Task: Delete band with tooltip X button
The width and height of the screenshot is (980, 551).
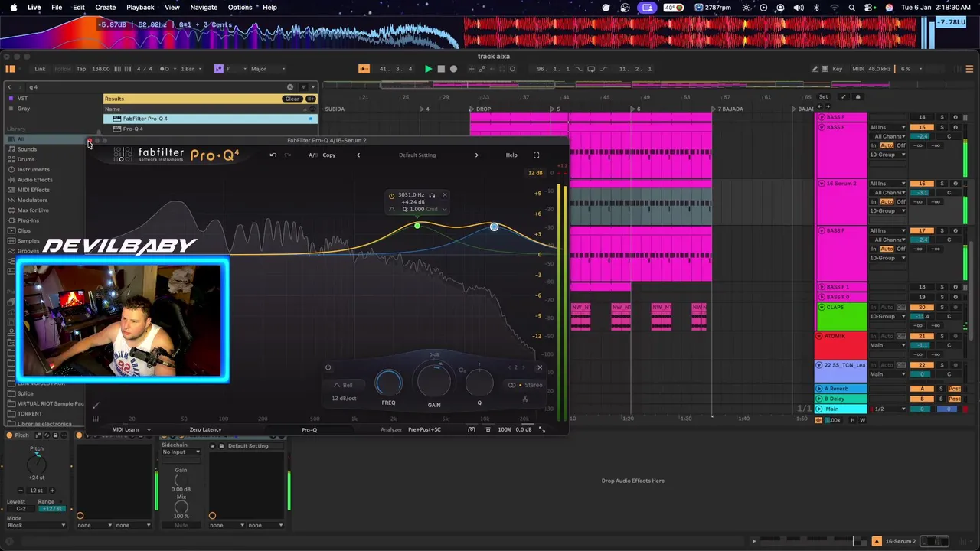Action: point(444,195)
